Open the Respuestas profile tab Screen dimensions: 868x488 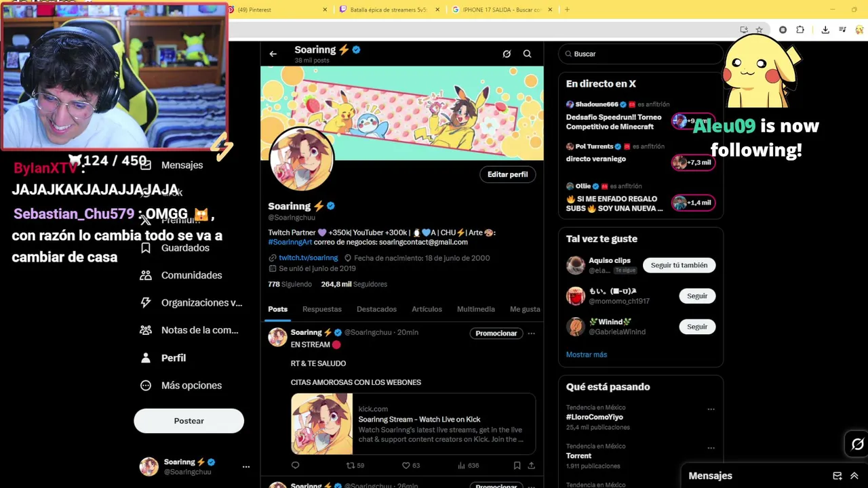[x=322, y=309]
